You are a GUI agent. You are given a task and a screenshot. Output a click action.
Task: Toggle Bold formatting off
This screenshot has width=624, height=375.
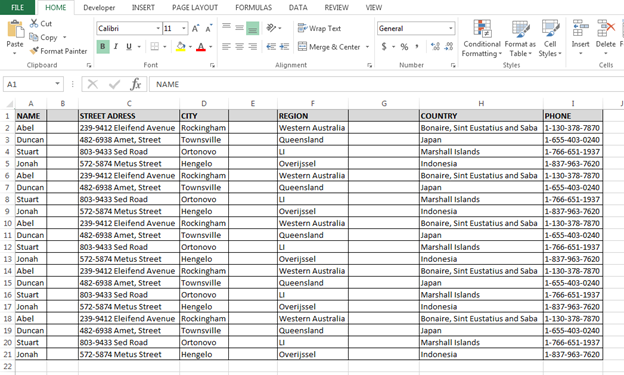[x=103, y=47]
